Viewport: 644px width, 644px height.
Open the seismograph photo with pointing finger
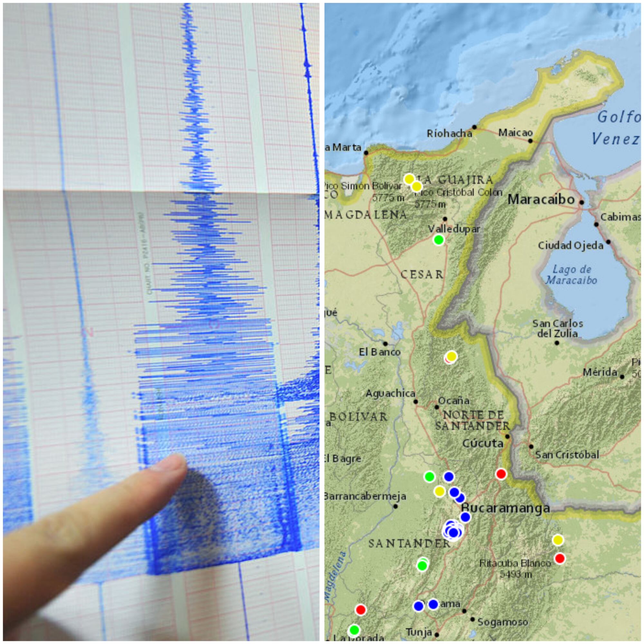(161, 322)
